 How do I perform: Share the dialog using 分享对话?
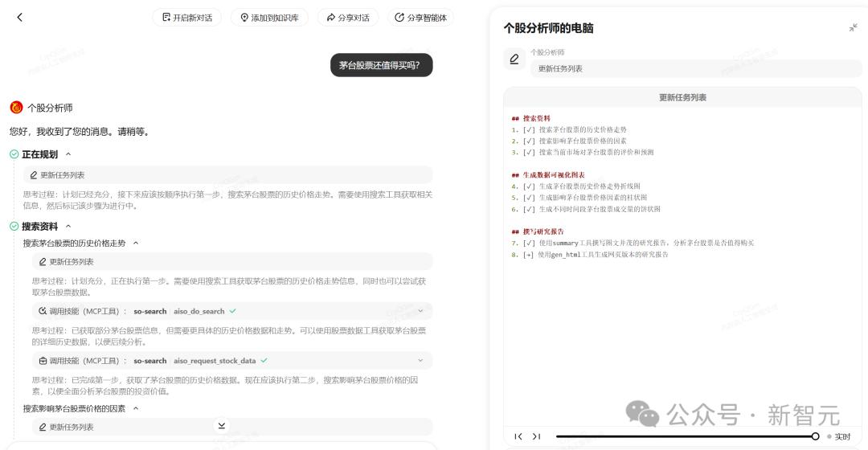(x=348, y=18)
